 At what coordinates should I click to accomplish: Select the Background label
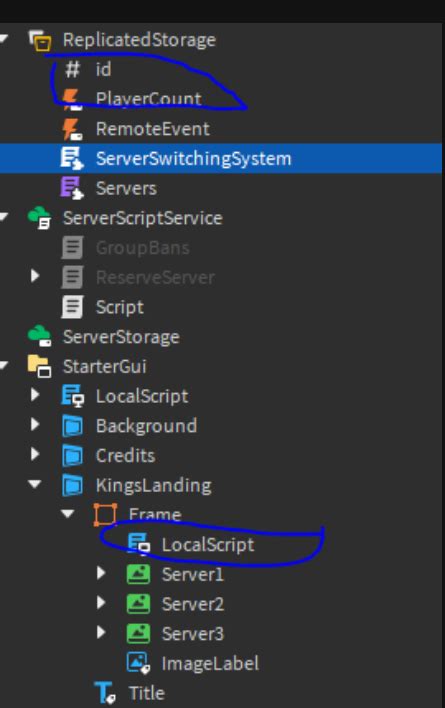(x=146, y=426)
